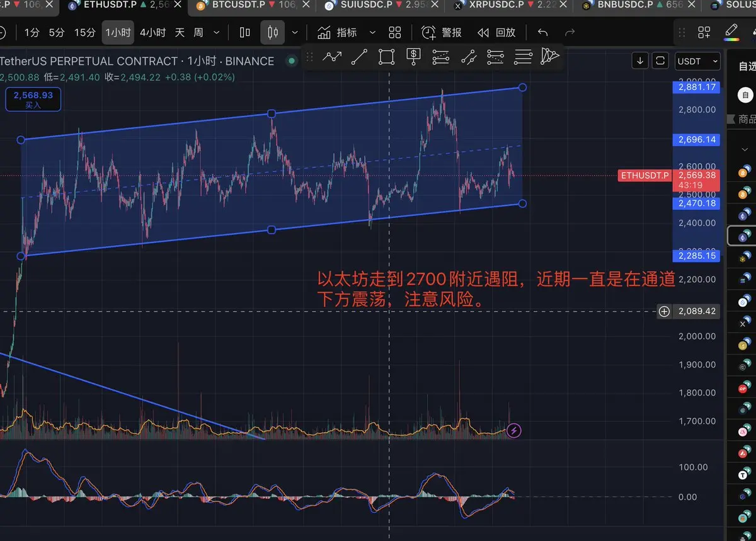Screen dimensions: 756x541
Task: Select the horizontal lines pitchfork tool
Action: [x=523, y=57]
